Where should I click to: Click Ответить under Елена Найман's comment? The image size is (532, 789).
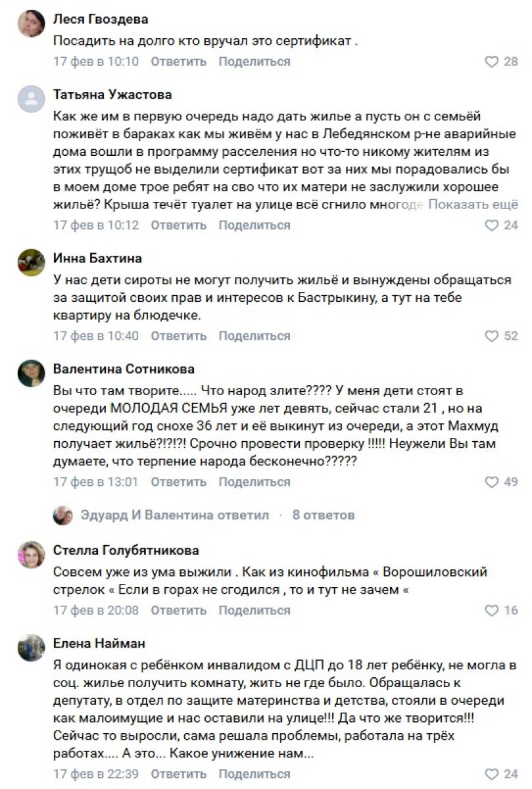coord(178,774)
